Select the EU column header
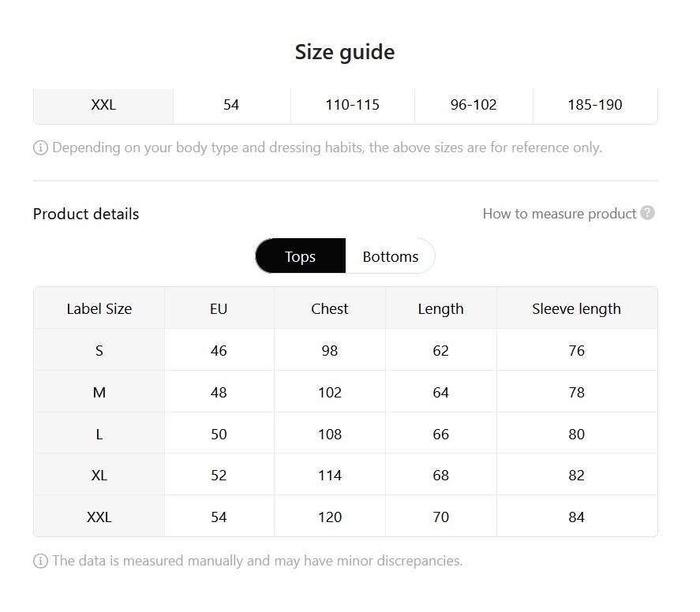The image size is (700, 612). tap(219, 308)
